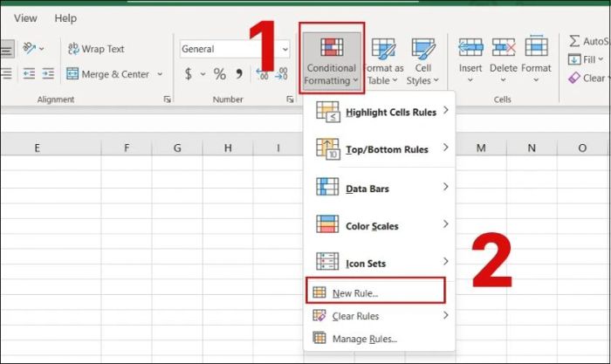
Task: Open the General number format dropdown
Action: pos(285,49)
